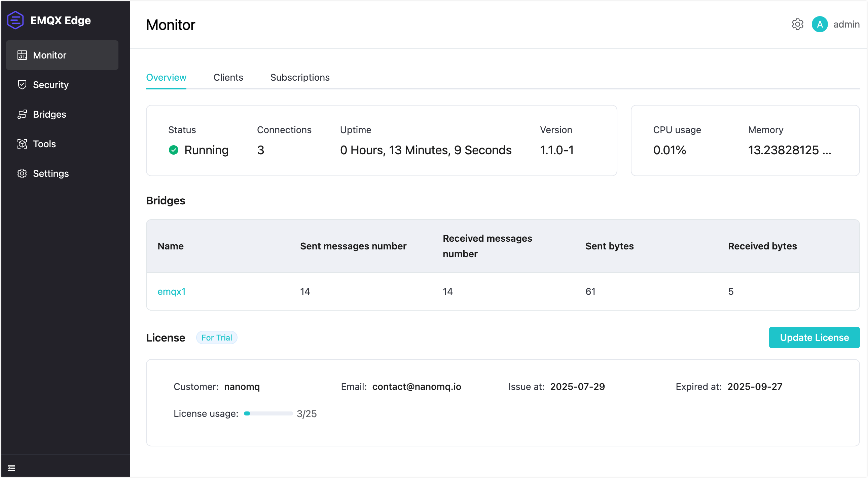This screenshot has width=868, height=478.
Task: Switch to the Clients tab
Action: click(228, 77)
